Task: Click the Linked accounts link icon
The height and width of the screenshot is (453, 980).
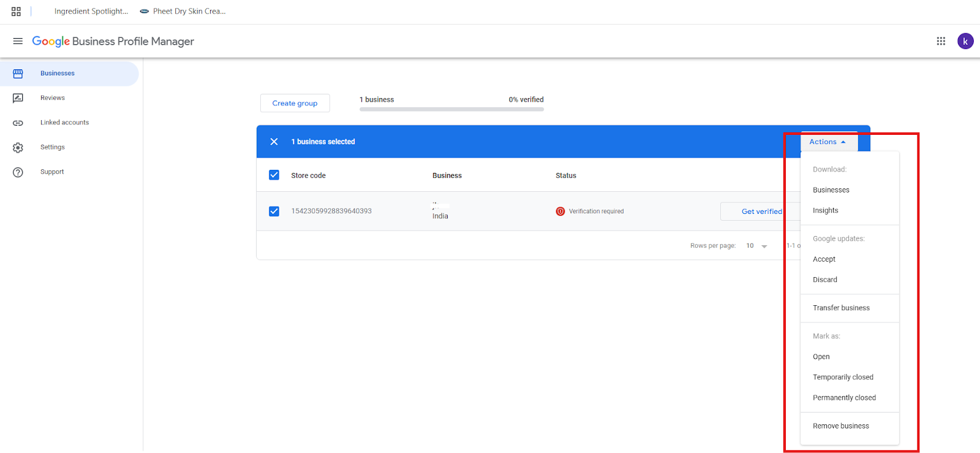Action: 18,123
